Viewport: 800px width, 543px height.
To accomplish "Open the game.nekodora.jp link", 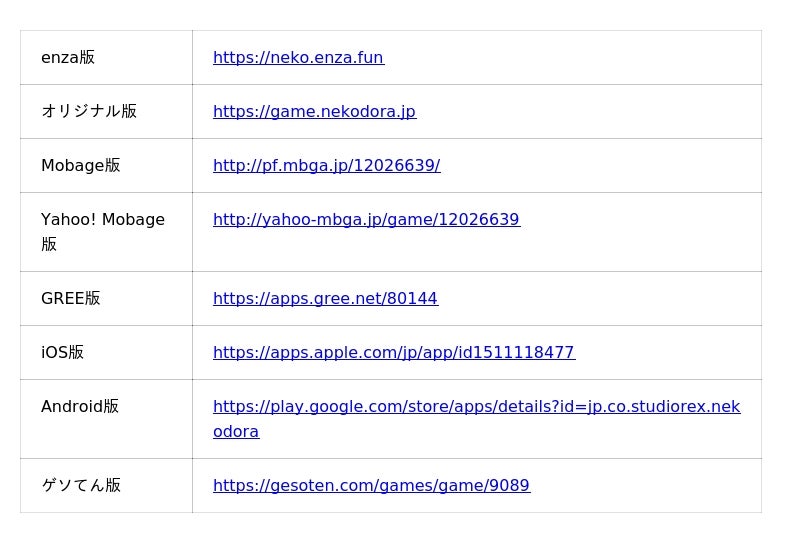I will (314, 112).
